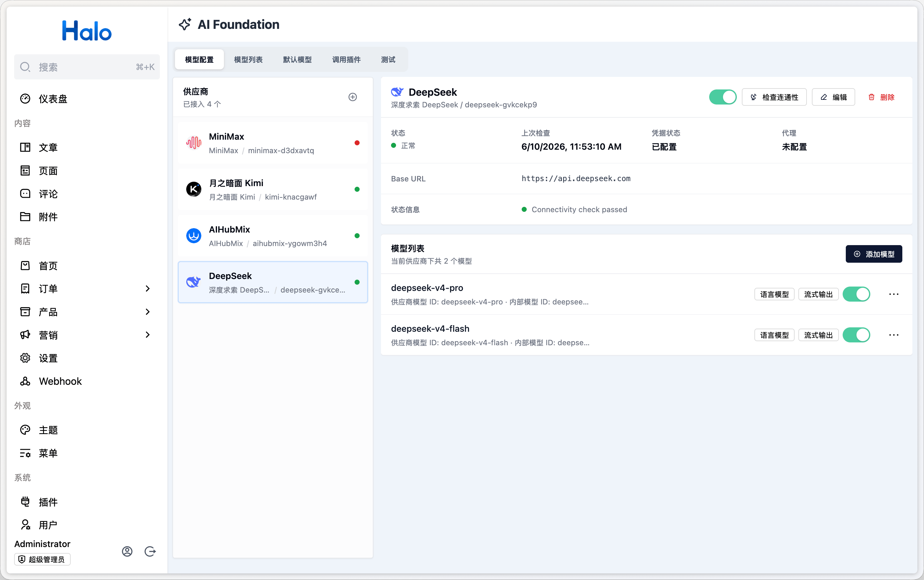Select the DeepSeek provider card in list
924x580 pixels.
(273, 282)
